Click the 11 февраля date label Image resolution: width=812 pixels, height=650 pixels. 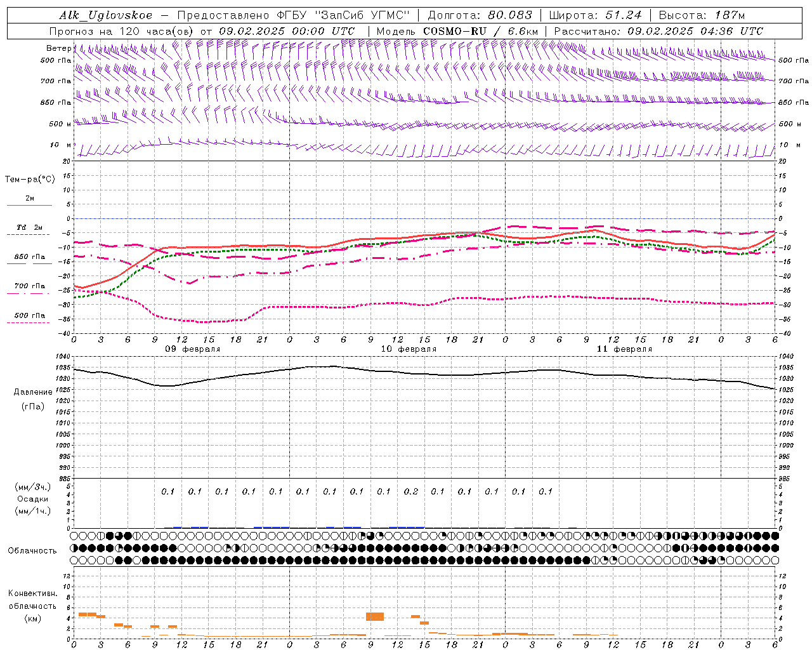624,349
